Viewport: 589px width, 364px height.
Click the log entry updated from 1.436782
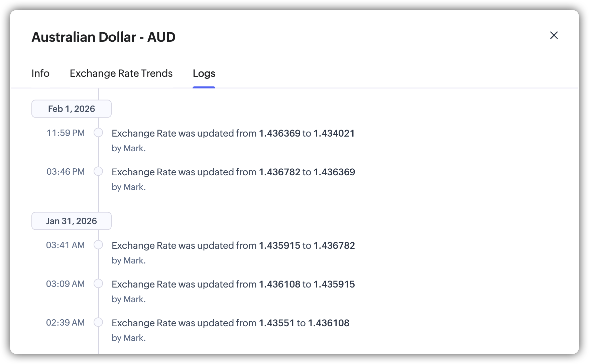point(233,172)
